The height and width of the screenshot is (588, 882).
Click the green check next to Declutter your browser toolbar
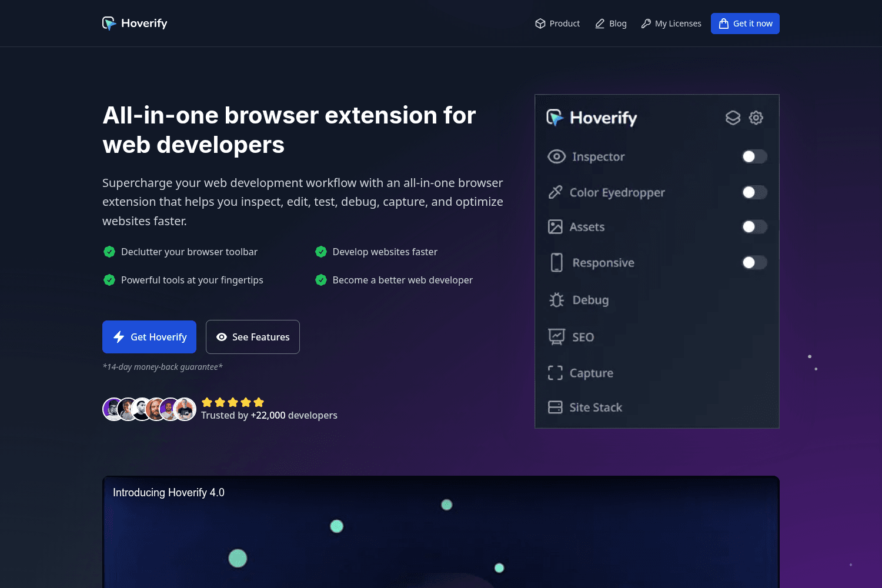[109, 252]
